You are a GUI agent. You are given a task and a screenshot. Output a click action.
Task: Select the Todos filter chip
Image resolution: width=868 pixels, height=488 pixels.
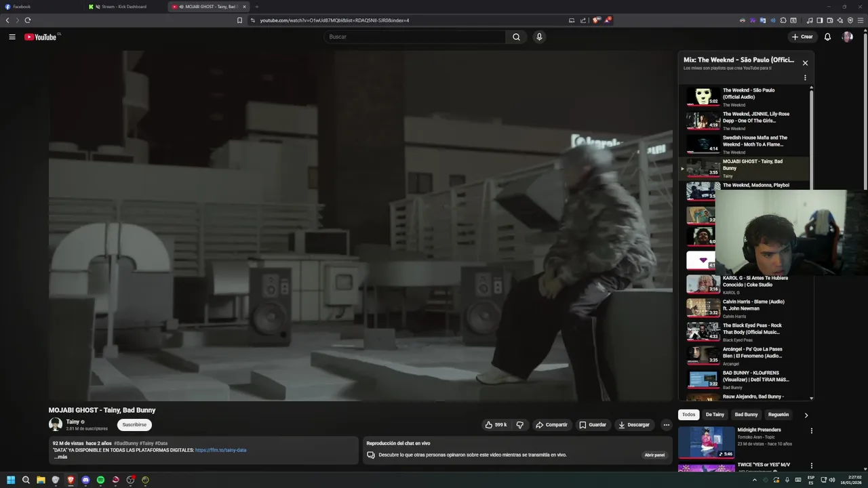pos(688,415)
